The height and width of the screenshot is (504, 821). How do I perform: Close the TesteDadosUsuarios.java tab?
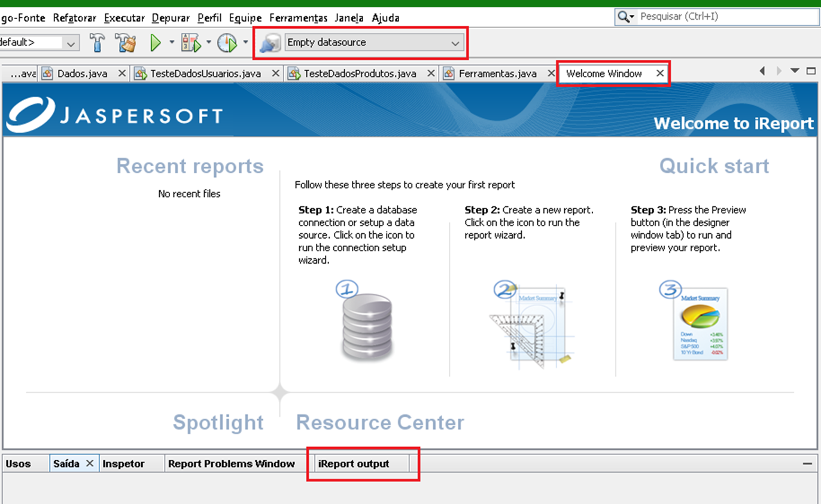click(x=276, y=73)
